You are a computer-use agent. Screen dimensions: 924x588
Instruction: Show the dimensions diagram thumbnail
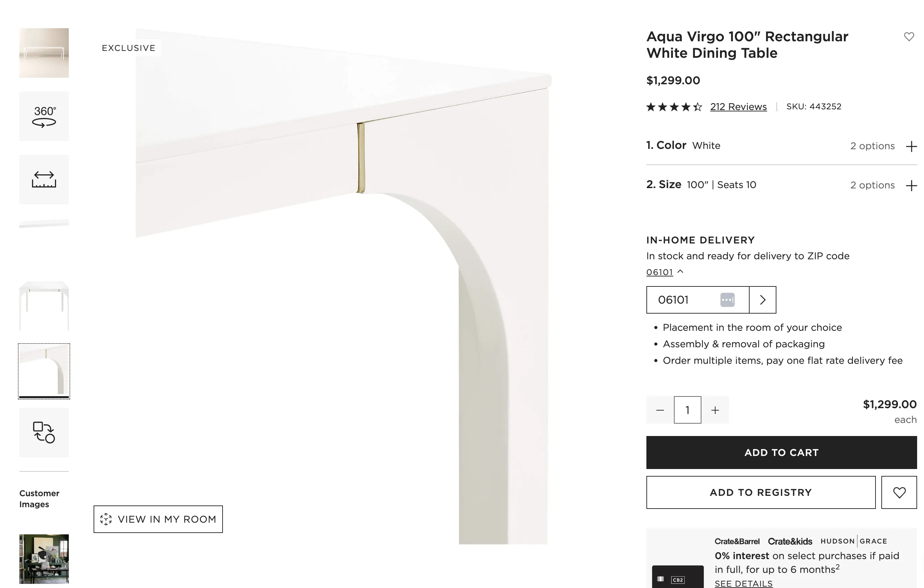(x=44, y=179)
